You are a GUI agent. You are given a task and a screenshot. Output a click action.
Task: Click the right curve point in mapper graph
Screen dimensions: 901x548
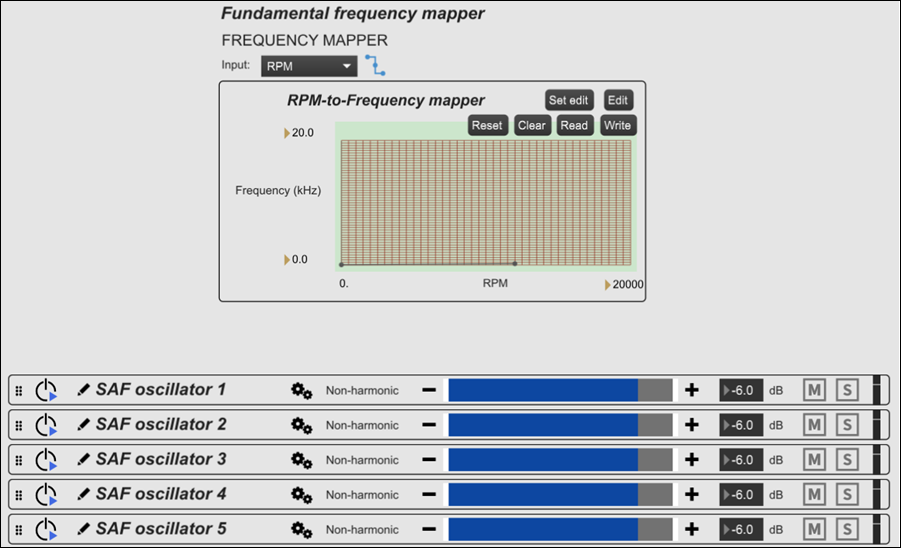point(515,264)
